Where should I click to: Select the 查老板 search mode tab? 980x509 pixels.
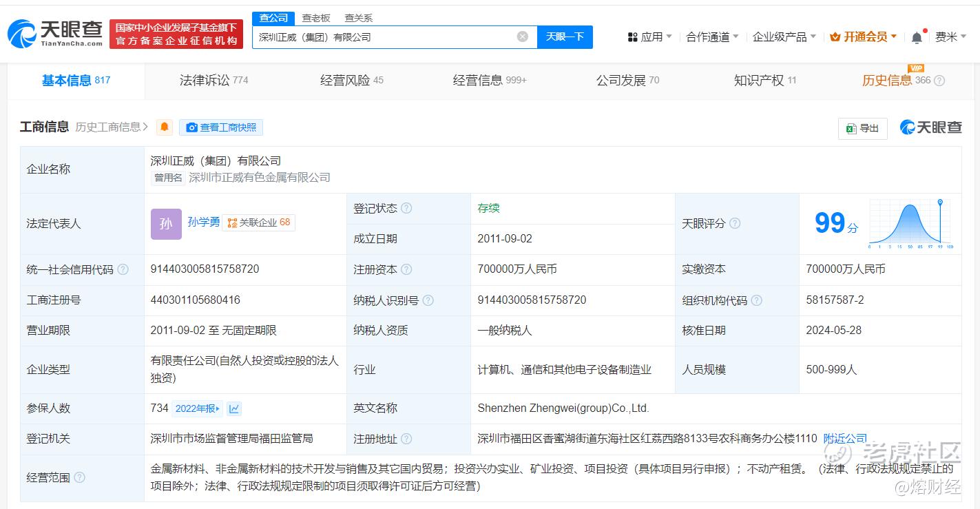(x=316, y=18)
